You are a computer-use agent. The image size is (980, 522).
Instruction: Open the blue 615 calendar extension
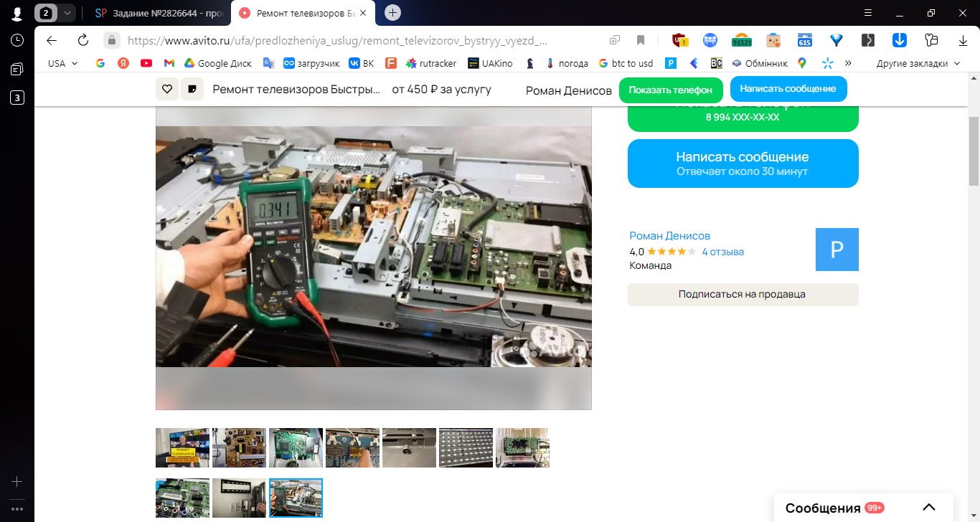pyautogui.click(x=805, y=40)
